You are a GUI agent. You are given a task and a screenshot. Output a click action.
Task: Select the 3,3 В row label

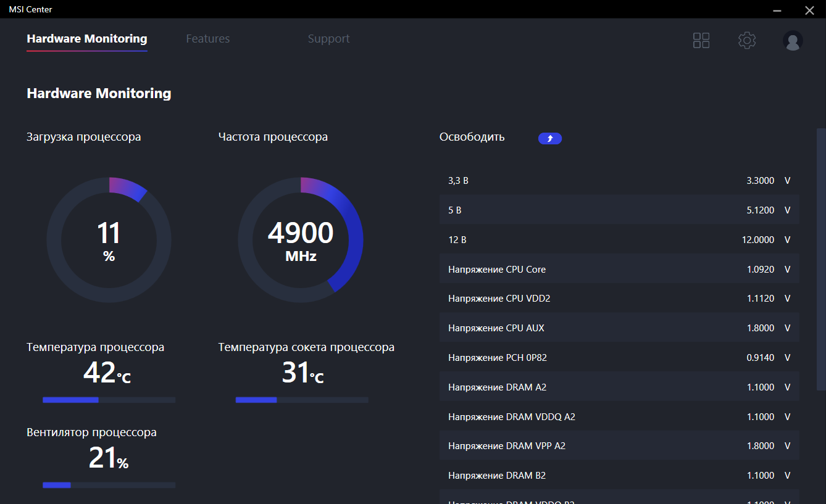458,181
